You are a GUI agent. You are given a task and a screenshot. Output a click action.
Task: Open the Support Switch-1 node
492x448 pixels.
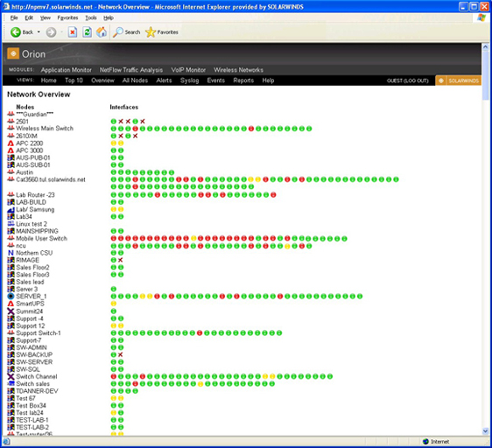tap(39, 332)
